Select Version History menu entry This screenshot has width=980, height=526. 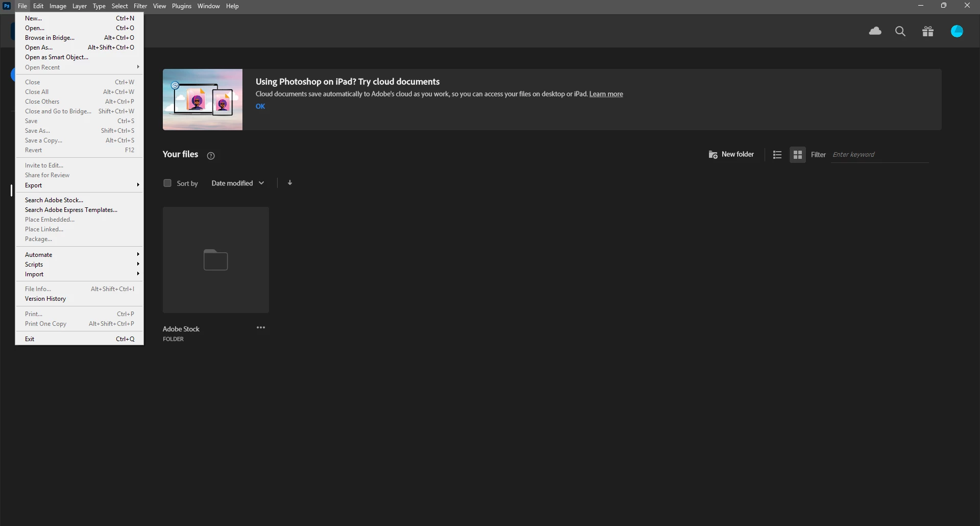pyautogui.click(x=80, y=299)
